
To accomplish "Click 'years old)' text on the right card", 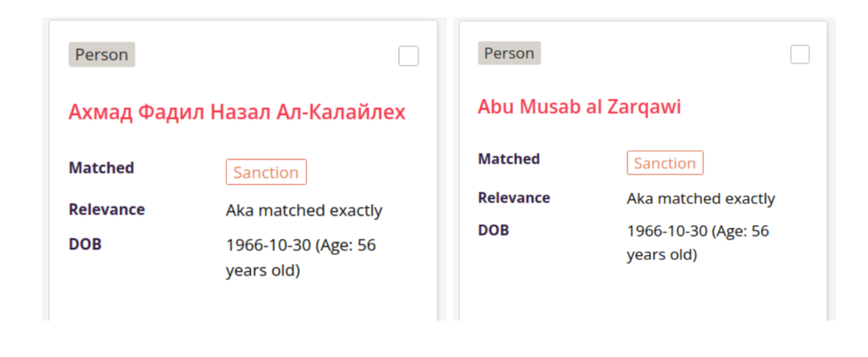I will point(662,254).
